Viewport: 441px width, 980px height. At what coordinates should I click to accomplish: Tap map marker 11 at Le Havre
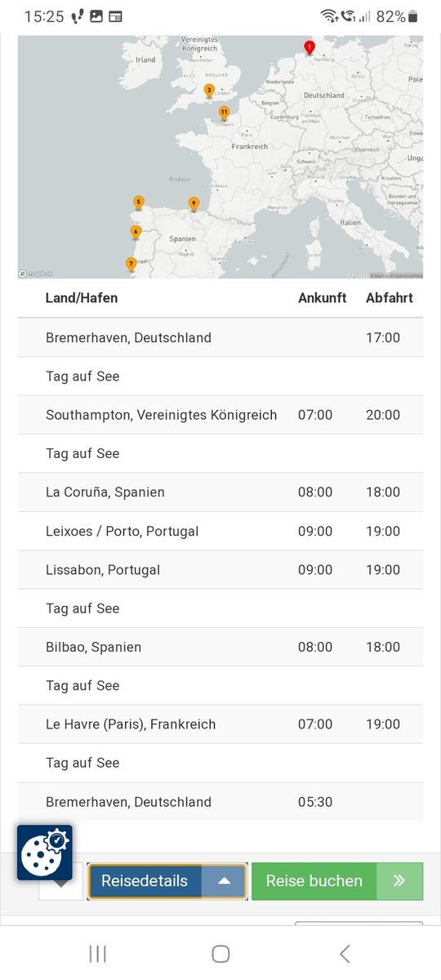tap(224, 113)
